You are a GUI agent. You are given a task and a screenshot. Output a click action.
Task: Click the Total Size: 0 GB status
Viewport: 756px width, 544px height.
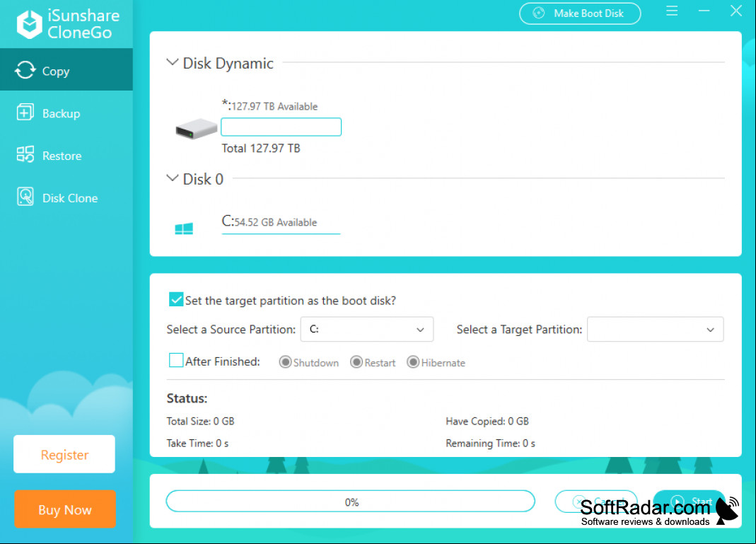click(201, 421)
